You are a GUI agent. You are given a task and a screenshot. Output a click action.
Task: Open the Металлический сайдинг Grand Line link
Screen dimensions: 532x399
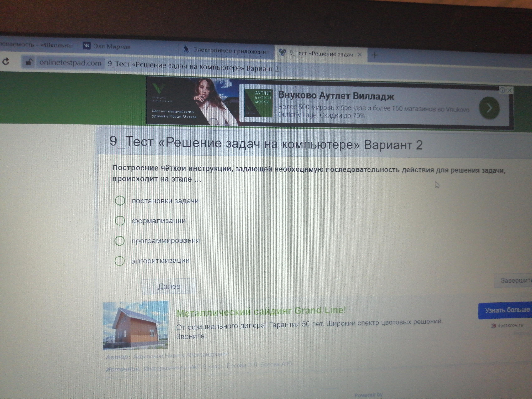pyautogui.click(x=261, y=311)
